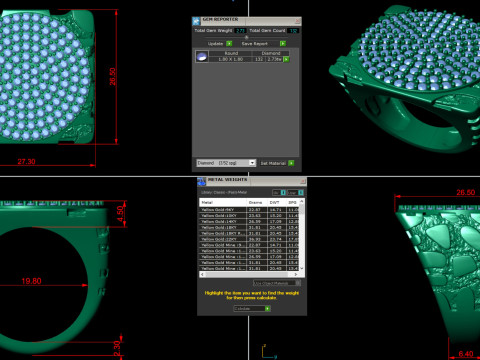Select the Yellow Gold 10KY row
This screenshot has height=360, width=480.
249,216
